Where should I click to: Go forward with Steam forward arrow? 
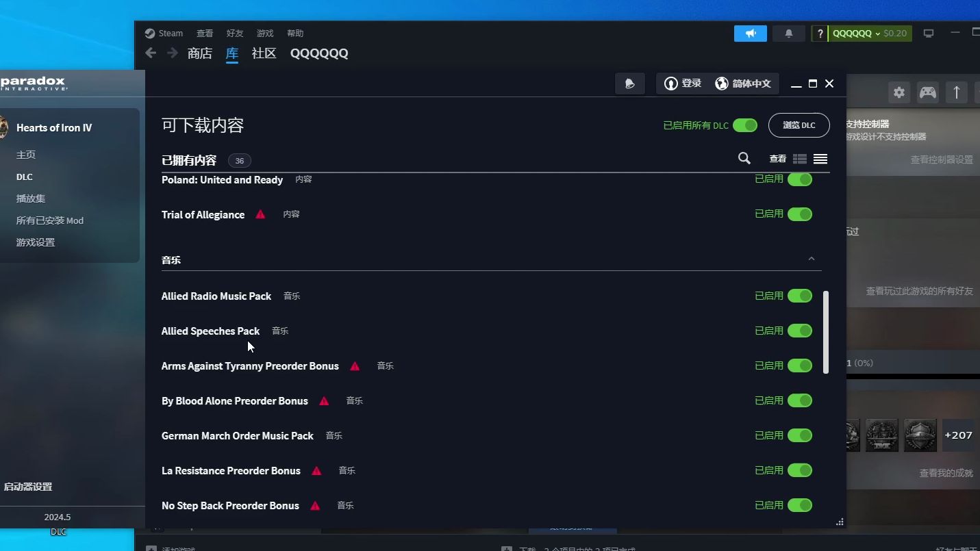point(173,53)
